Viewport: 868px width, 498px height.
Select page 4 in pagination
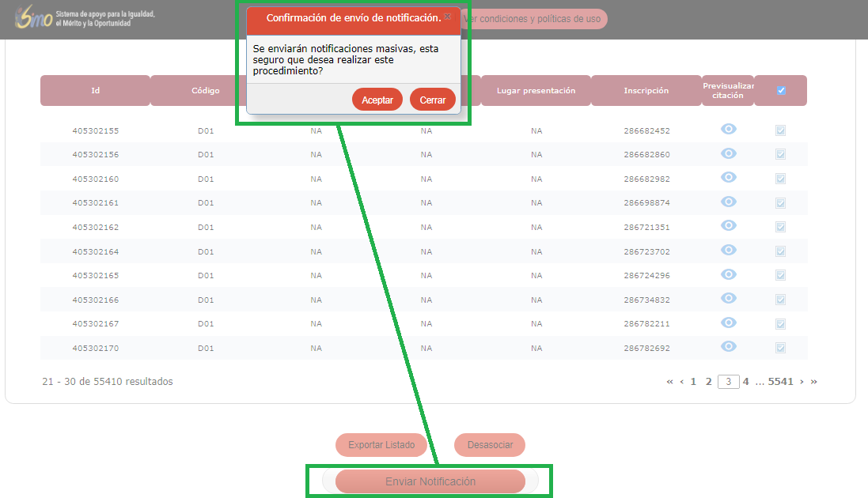pyautogui.click(x=745, y=382)
